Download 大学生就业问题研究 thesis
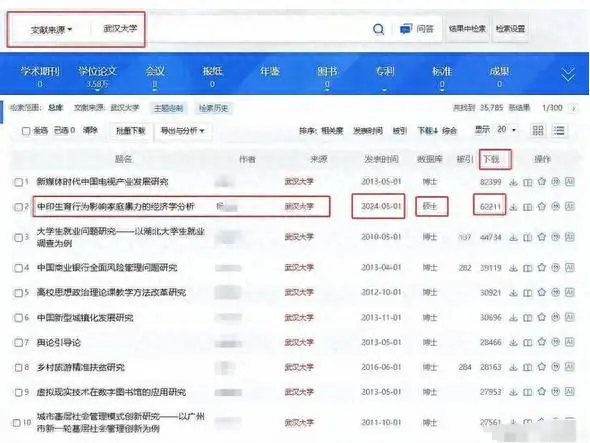 [x=513, y=237]
